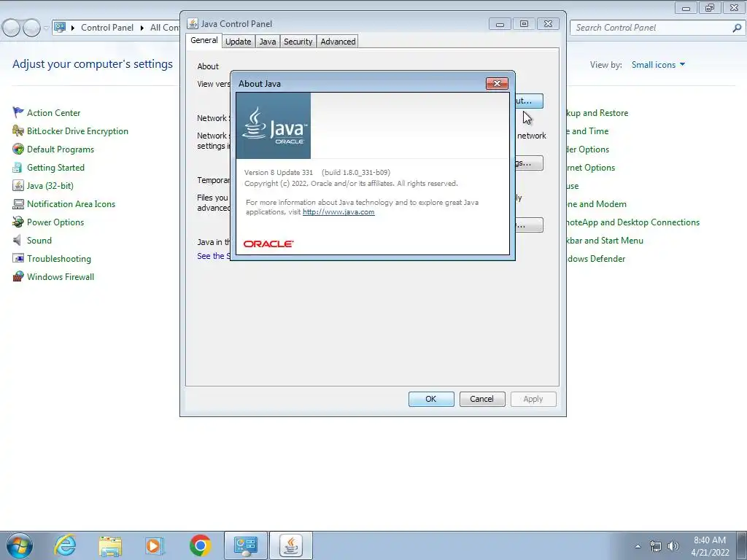Open Power Options icon
Image resolution: width=747 pixels, height=560 pixels.
coord(18,222)
